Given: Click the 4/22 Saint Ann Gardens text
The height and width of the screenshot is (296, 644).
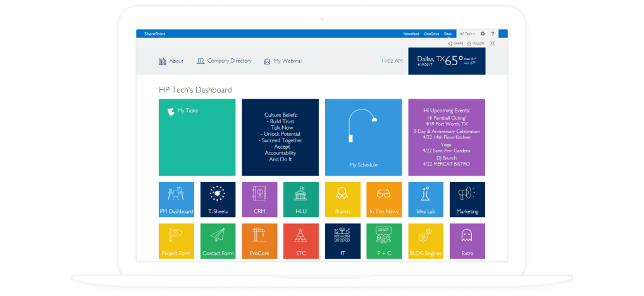Looking at the screenshot, I should tap(447, 151).
